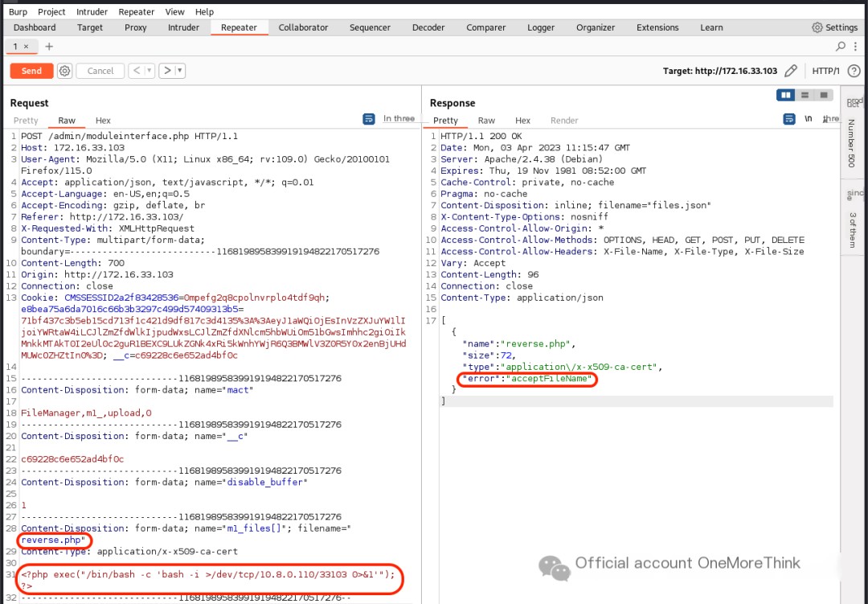Open the View menu
The height and width of the screenshot is (604, 868).
pyautogui.click(x=175, y=11)
